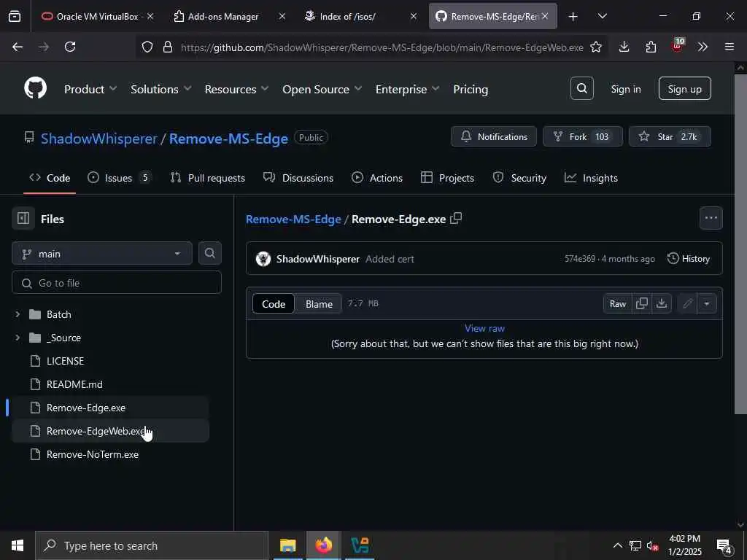The height and width of the screenshot is (560, 747).
Task: Click Firefox icon in taskbar
Action: coord(323,545)
